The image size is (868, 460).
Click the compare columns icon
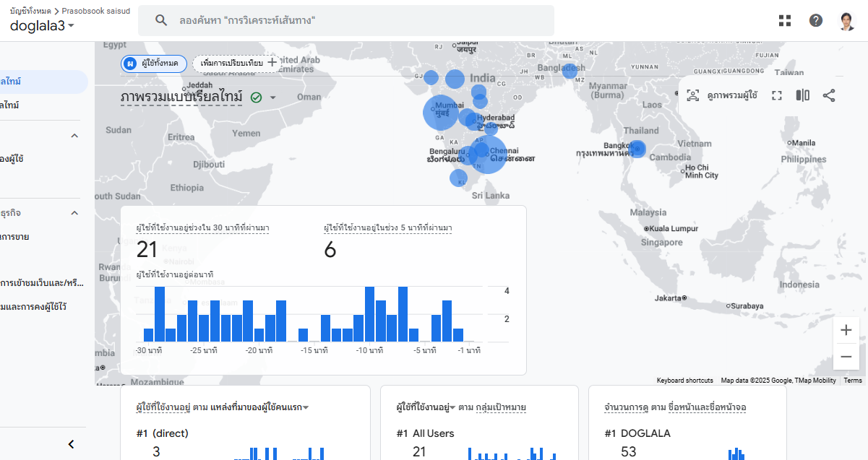tap(802, 95)
